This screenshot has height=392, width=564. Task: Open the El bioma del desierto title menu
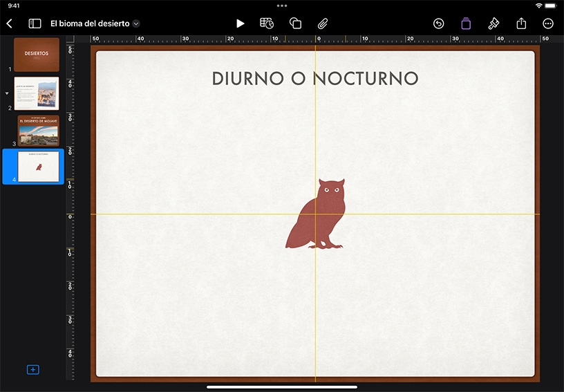tap(136, 24)
